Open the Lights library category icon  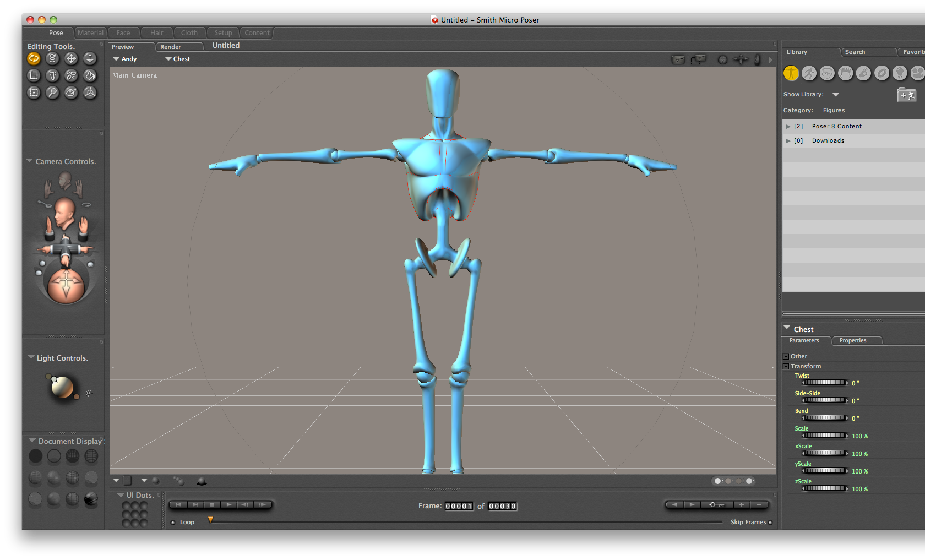coord(899,73)
